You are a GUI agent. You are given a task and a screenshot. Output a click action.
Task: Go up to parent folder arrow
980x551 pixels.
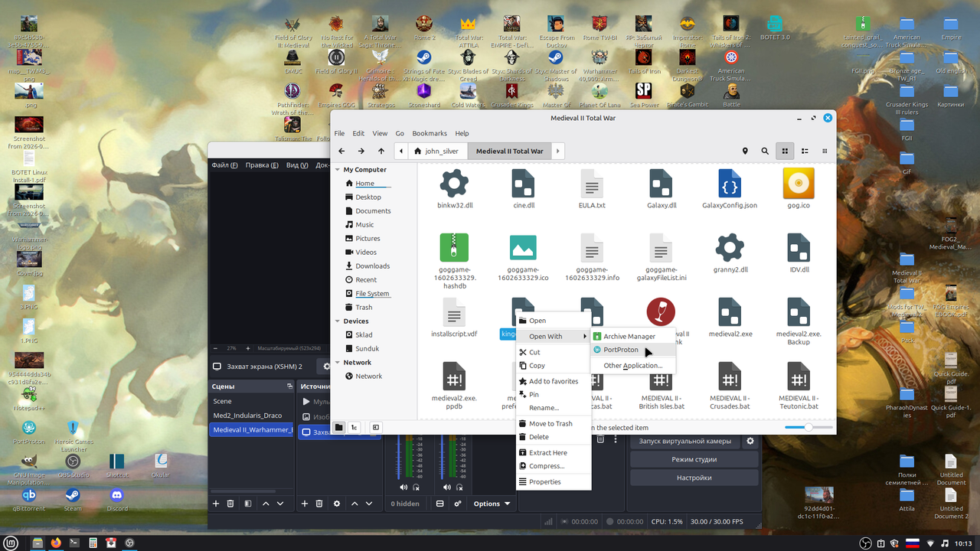(x=381, y=151)
